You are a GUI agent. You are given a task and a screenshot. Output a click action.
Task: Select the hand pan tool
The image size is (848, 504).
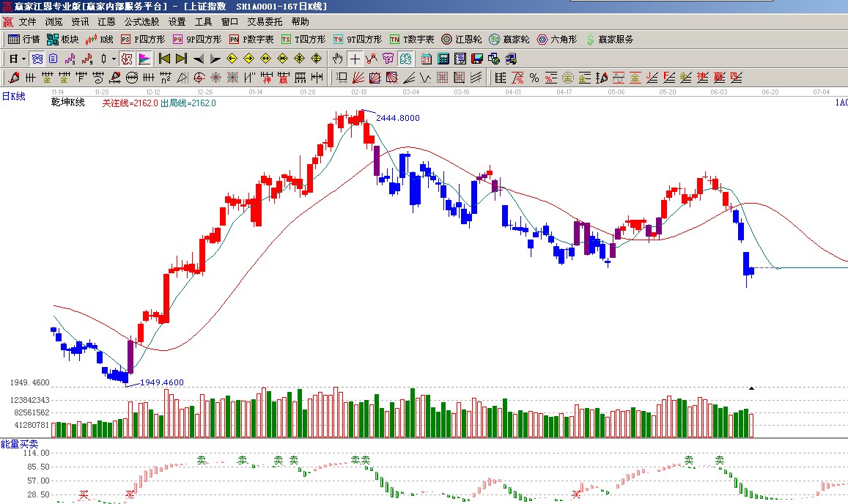pyautogui.click(x=337, y=59)
